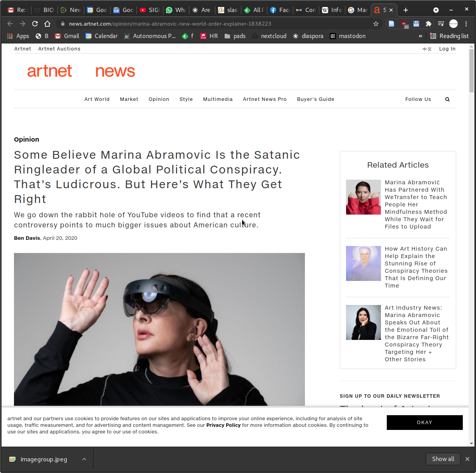This screenshot has height=473, width=476.
Task: Open the Opinion menu in site navigation
Action: [159, 99]
